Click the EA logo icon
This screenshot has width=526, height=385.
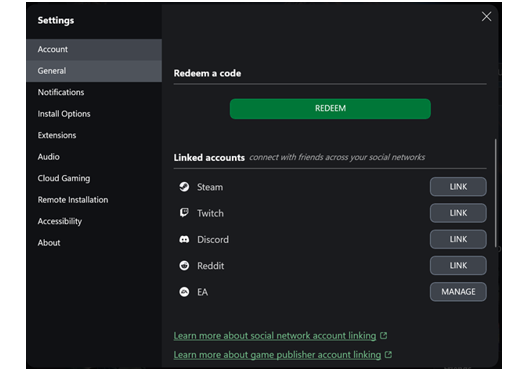tap(184, 292)
